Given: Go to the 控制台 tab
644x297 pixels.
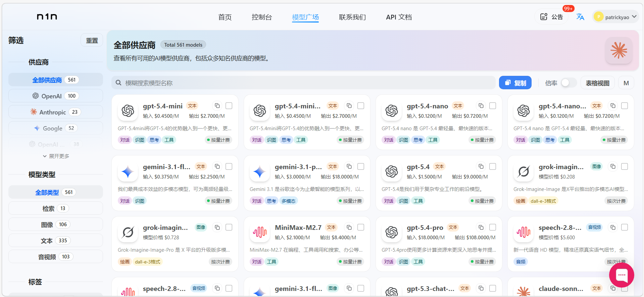Looking at the screenshot, I should [x=262, y=17].
